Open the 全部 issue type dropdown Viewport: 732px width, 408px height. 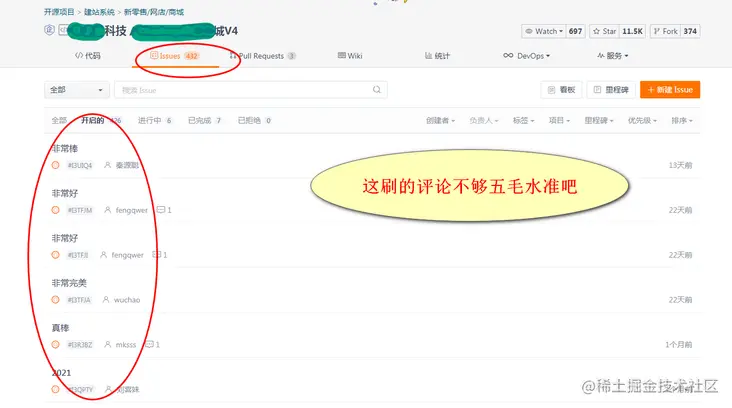(x=77, y=90)
